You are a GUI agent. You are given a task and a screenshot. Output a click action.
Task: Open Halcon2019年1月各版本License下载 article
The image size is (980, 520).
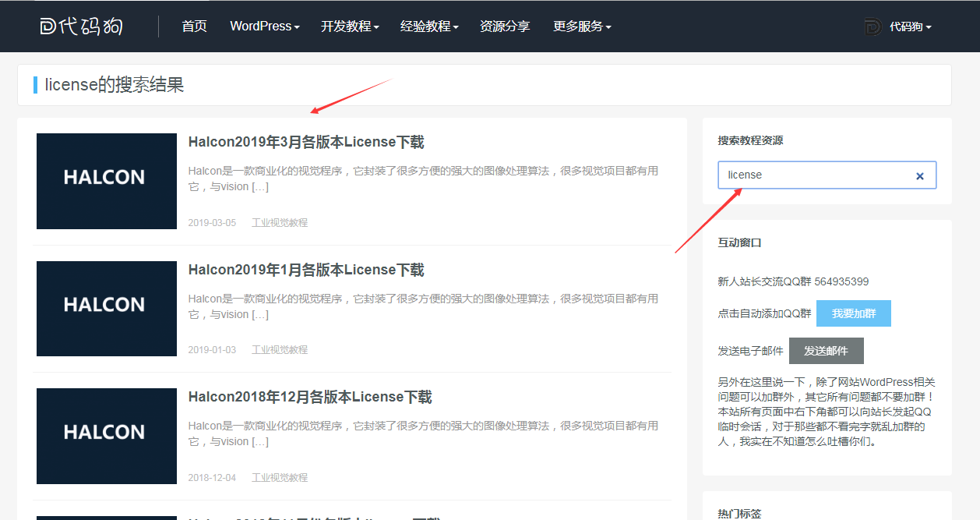coord(306,271)
